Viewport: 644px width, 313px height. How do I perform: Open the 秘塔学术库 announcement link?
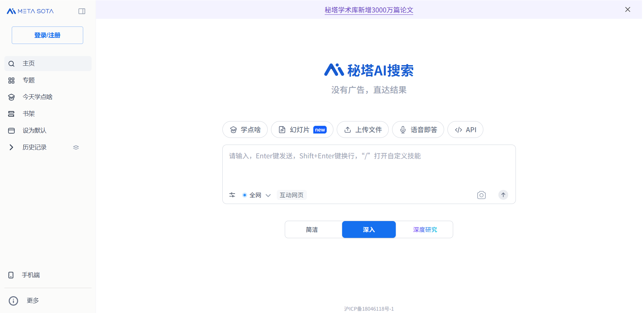pos(369,10)
